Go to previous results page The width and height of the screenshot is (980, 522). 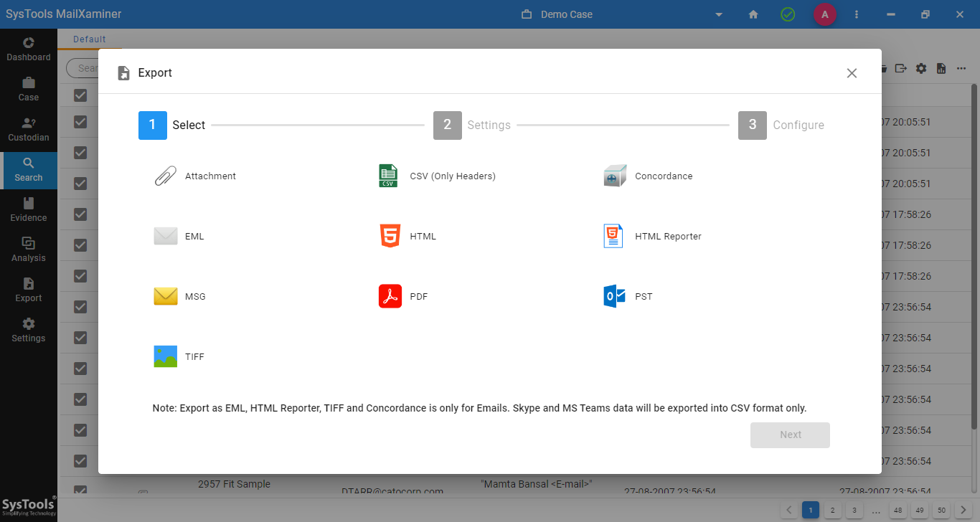pos(788,511)
